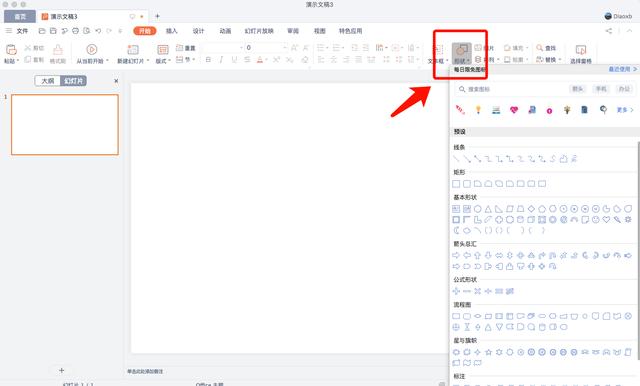Open the 填充 fill dropdown
640x386 pixels.
point(516,48)
